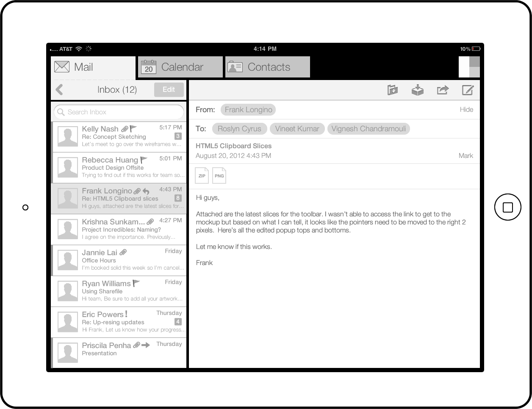
Task: Click the forwarded arrow on Priscila Penha's email
Action: coord(146,345)
